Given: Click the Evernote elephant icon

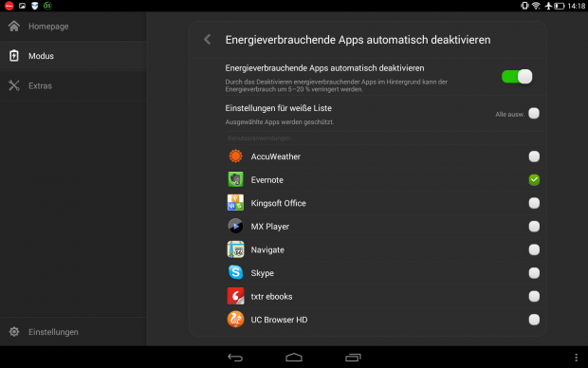Looking at the screenshot, I should coord(235,179).
